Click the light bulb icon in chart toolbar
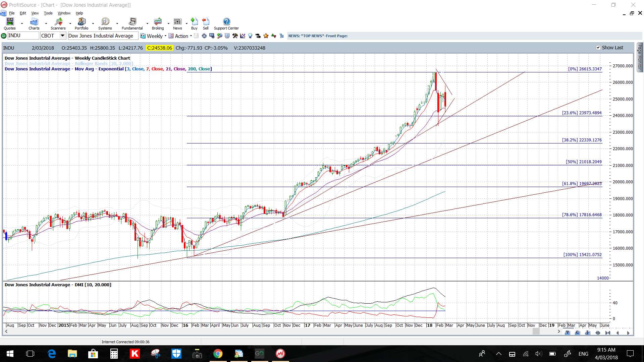The height and width of the screenshot is (362, 644). pyautogui.click(x=250, y=36)
